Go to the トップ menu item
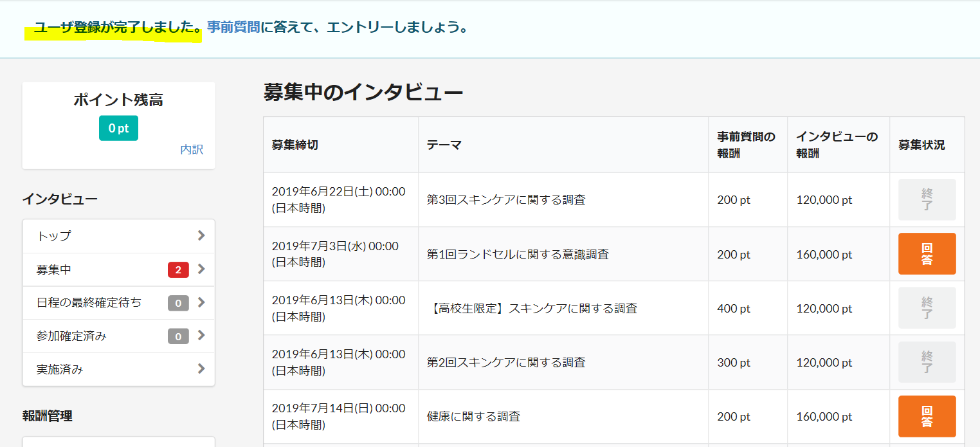Screen dimensions: 980x447 (118, 236)
